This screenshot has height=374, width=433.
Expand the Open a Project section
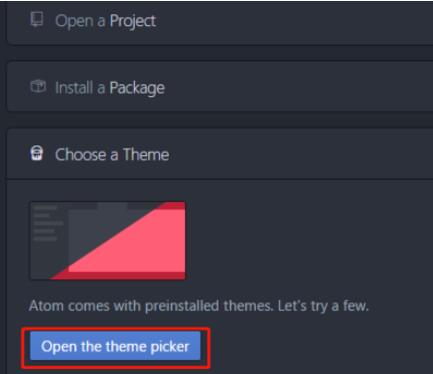220,21
